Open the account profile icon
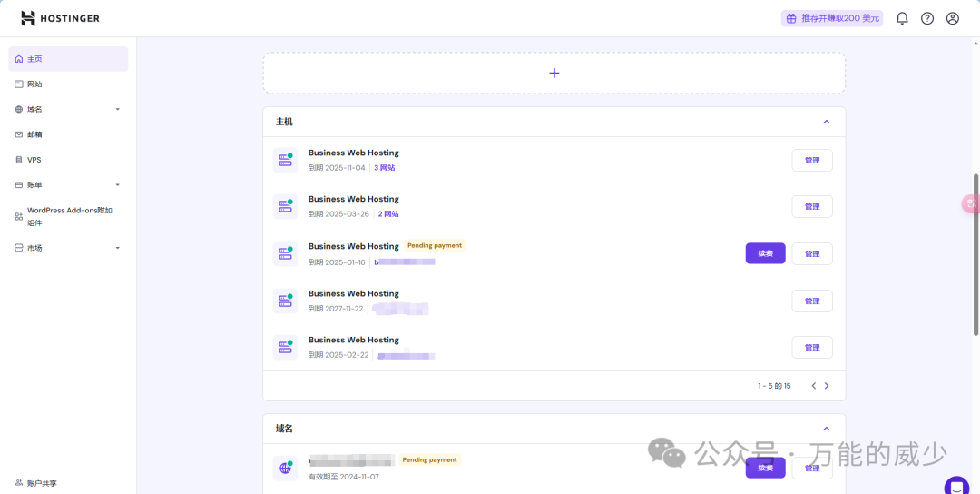 coord(953,18)
